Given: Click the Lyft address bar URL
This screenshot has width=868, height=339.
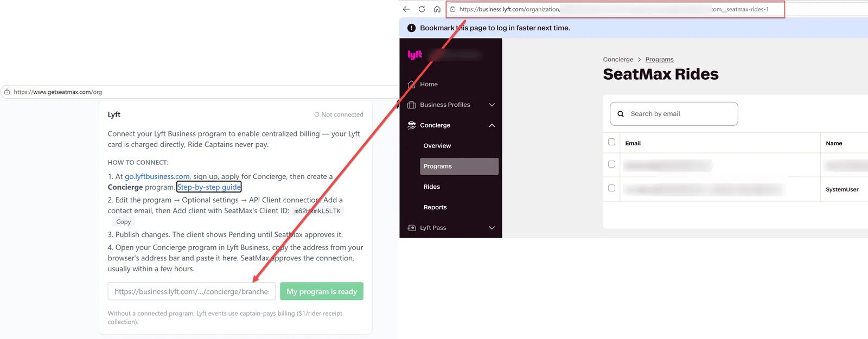Looking at the screenshot, I should [x=615, y=9].
